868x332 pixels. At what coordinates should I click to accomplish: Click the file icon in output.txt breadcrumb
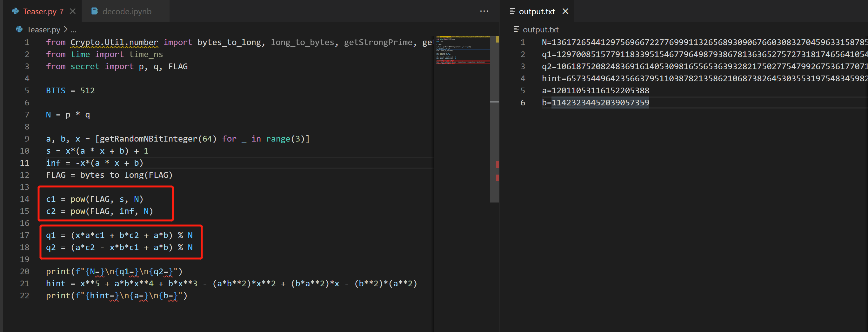pyautogui.click(x=516, y=30)
